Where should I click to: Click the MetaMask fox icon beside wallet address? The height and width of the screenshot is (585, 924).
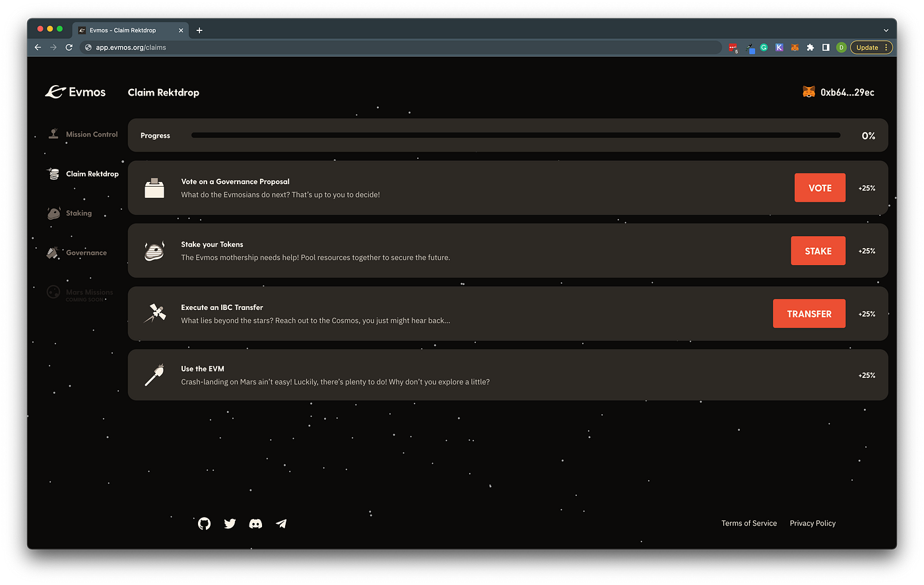tap(808, 92)
